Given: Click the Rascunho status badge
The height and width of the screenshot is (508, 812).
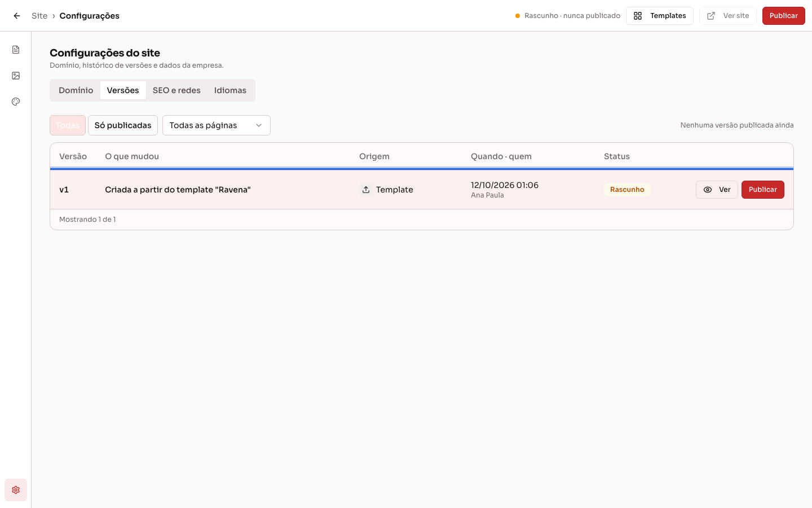Looking at the screenshot, I should (x=627, y=190).
